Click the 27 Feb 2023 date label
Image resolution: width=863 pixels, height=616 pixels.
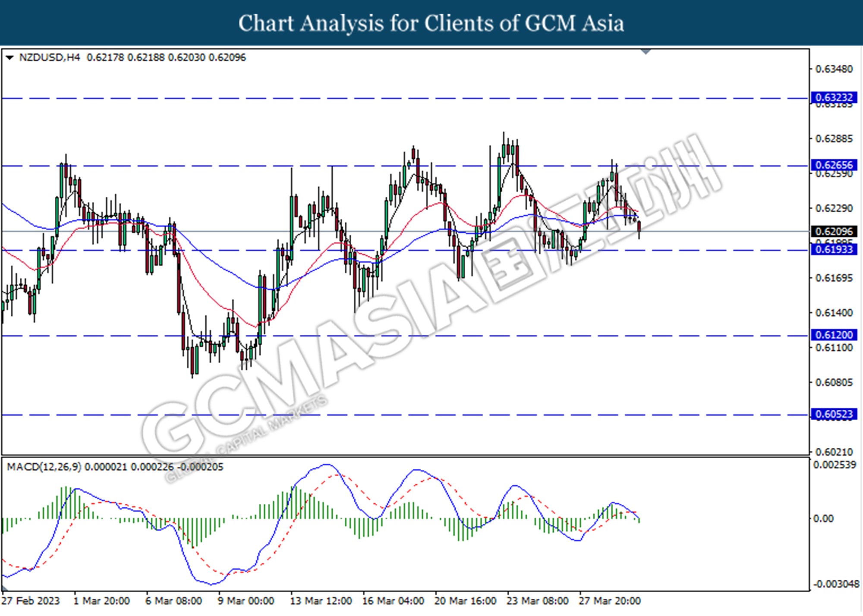[x=31, y=600]
